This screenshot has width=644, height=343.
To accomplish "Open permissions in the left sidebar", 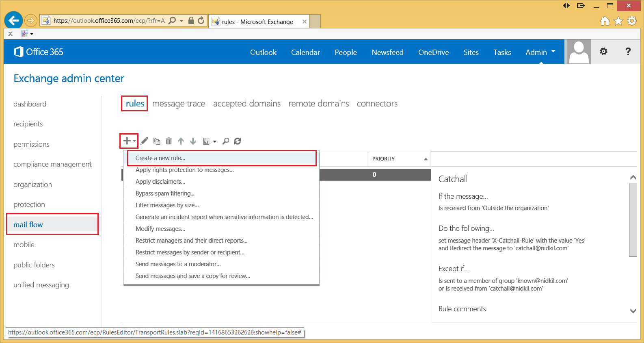I will pos(31,144).
